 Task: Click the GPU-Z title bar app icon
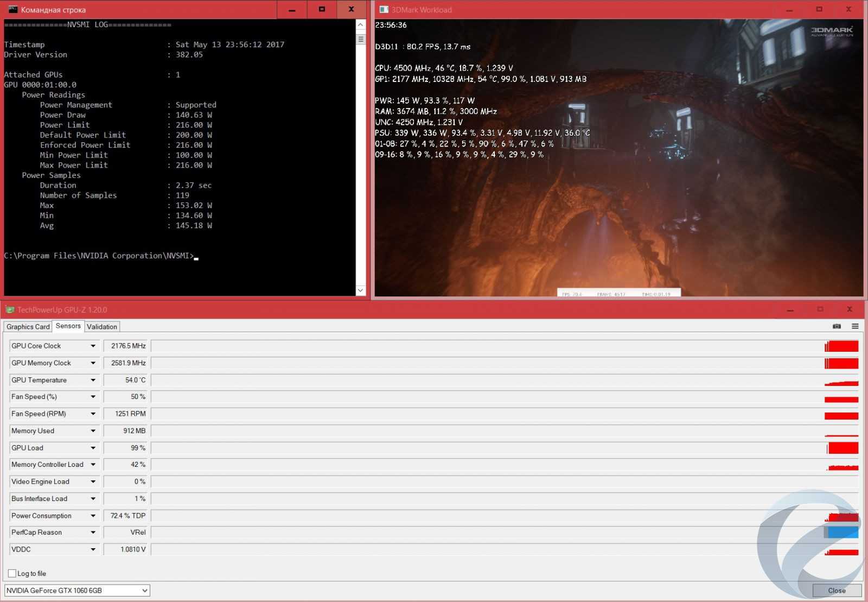(10, 309)
